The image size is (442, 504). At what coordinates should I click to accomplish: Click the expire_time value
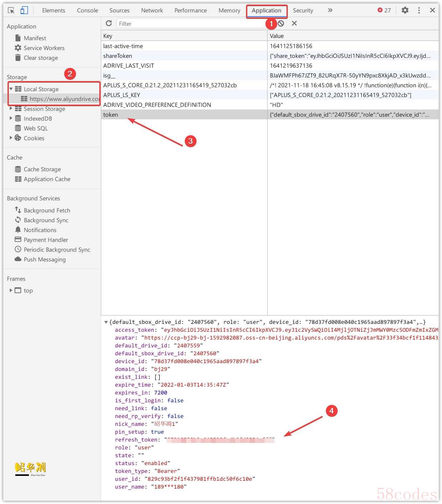(193, 385)
